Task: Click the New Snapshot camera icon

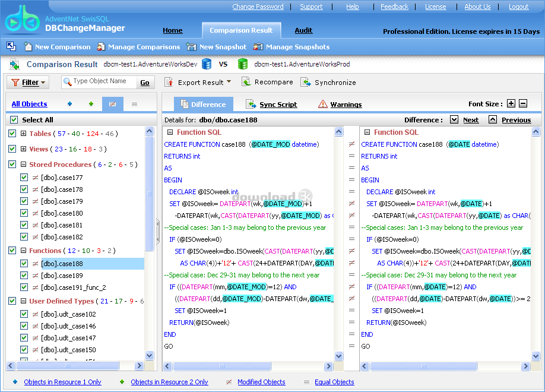Action: click(x=191, y=46)
